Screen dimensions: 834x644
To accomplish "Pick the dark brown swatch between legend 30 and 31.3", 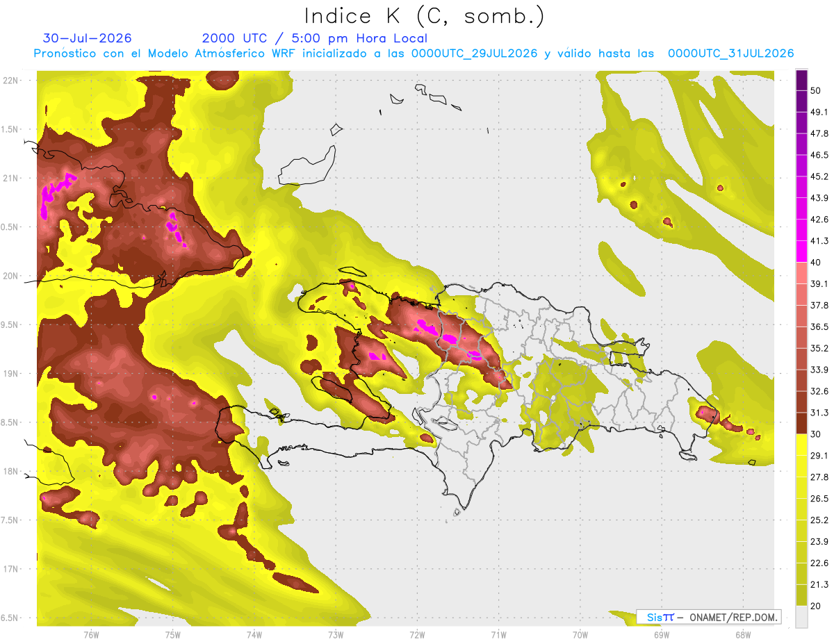I will 801,423.
